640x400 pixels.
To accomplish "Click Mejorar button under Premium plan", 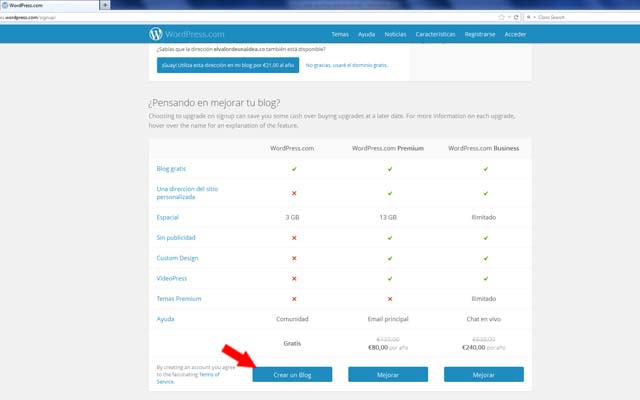I will pos(388,374).
